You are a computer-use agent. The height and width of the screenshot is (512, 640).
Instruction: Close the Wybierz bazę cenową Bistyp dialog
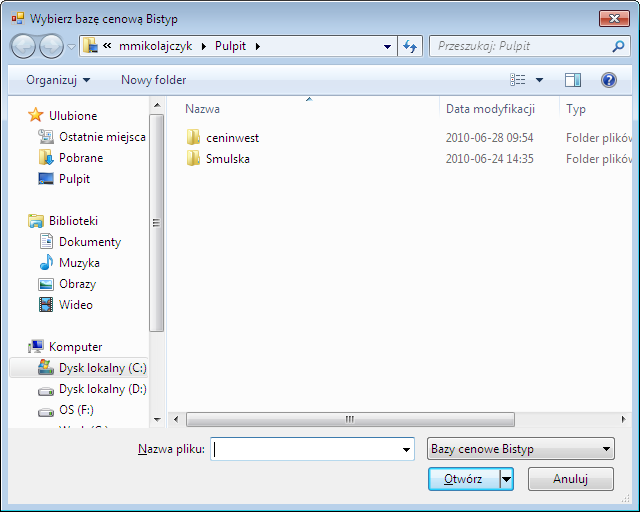[614, 18]
